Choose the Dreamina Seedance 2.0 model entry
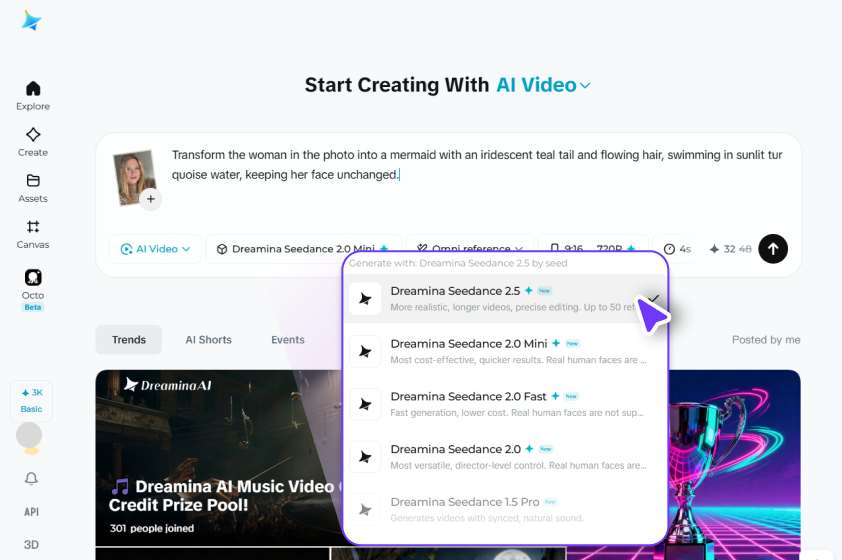This screenshot has width=842, height=560. click(505, 456)
